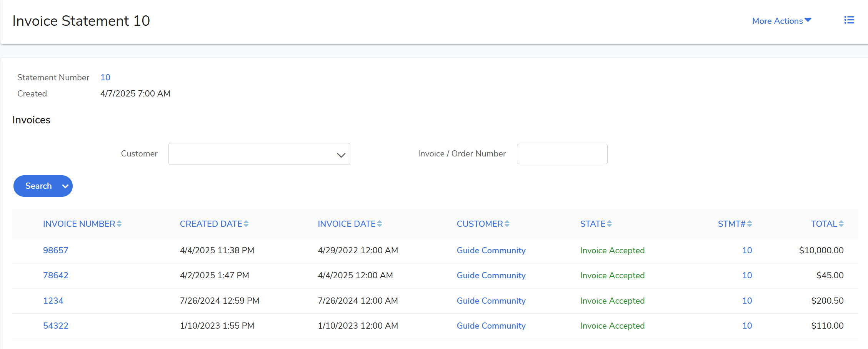
Task: Open invoice number 78642
Action: point(56,275)
